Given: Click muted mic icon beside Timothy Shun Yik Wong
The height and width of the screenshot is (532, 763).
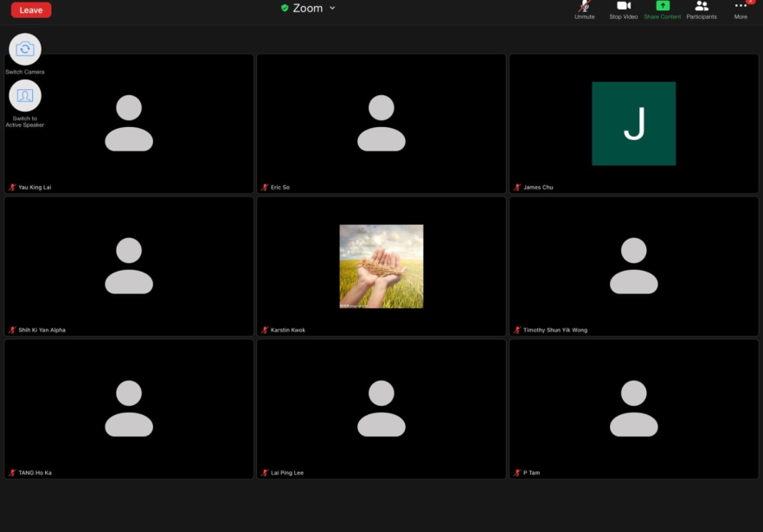Looking at the screenshot, I should (517, 330).
